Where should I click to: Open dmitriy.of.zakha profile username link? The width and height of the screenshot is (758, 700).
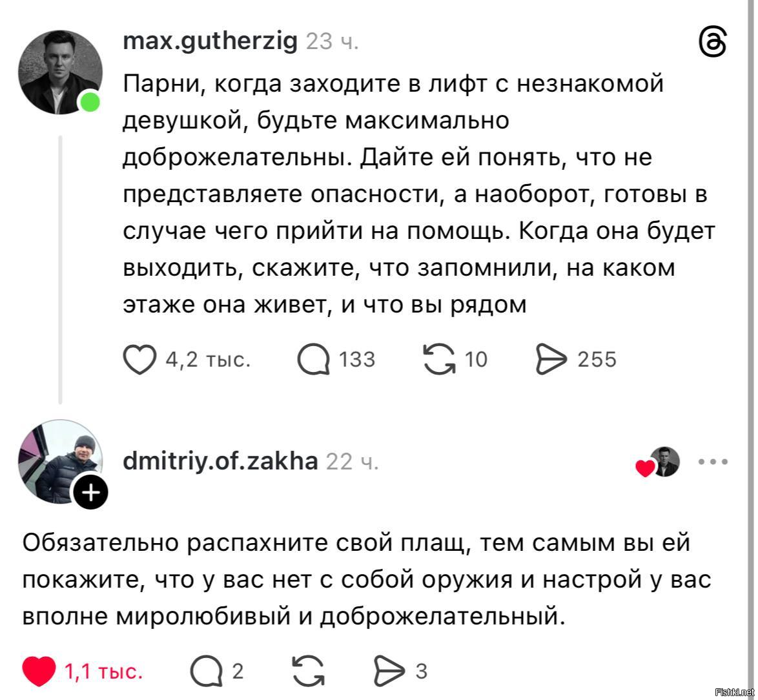pos(220,461)
